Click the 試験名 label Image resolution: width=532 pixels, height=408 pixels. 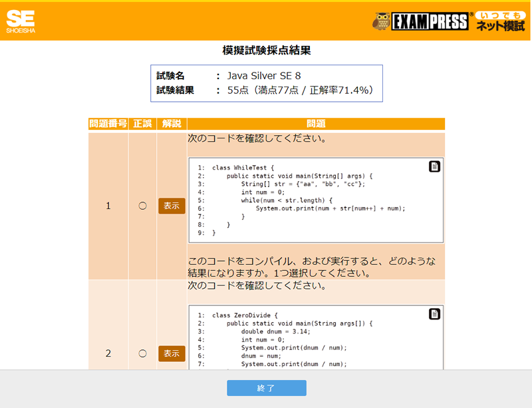click(170, 75)
